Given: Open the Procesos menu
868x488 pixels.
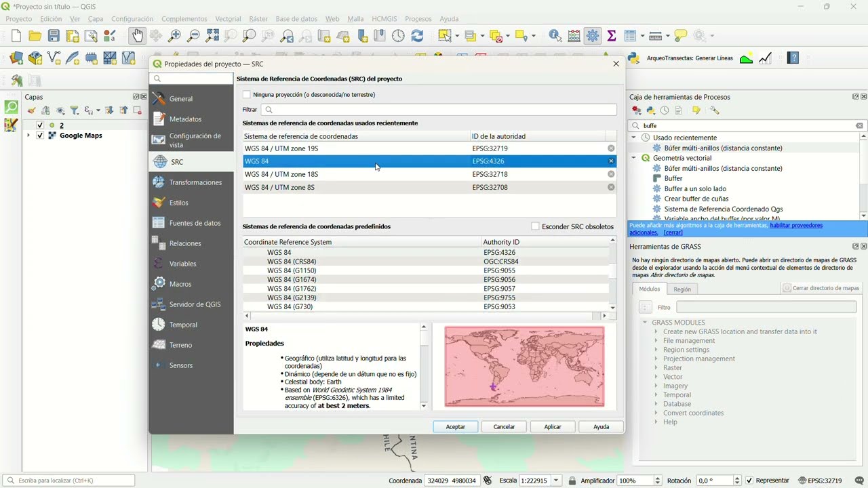Looking at the screenshot, I should 418,19.
